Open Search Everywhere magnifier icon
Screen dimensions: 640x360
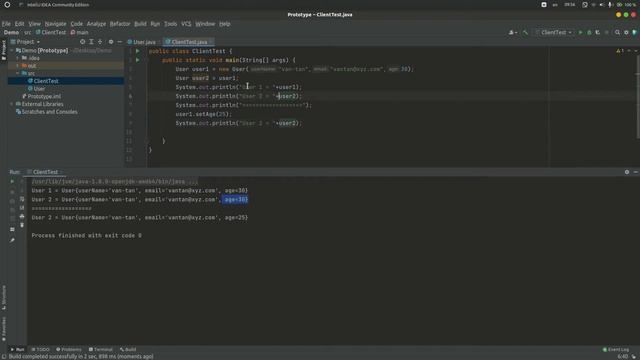click(617, 32)
